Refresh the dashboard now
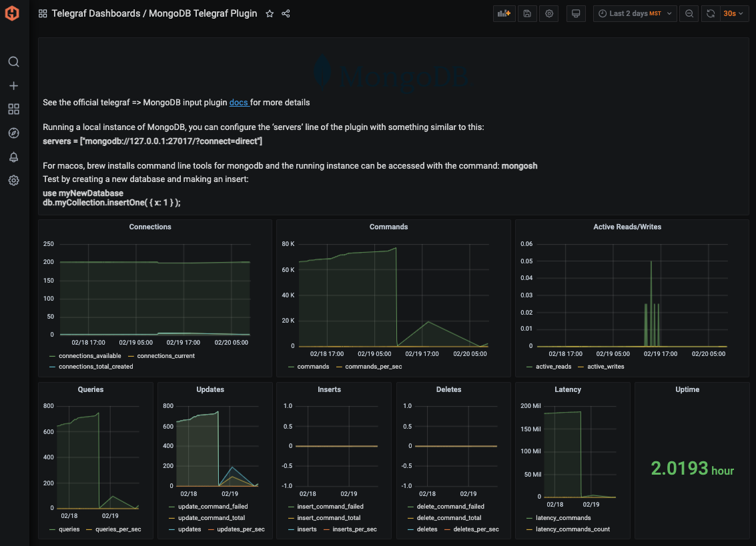This screenshot has height=546, width=756. [711, 13]
